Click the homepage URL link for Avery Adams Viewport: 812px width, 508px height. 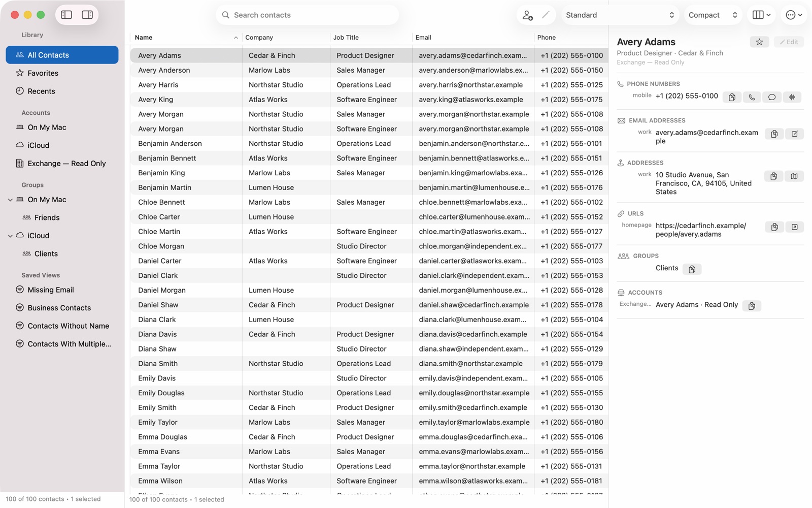click(701, 230)
